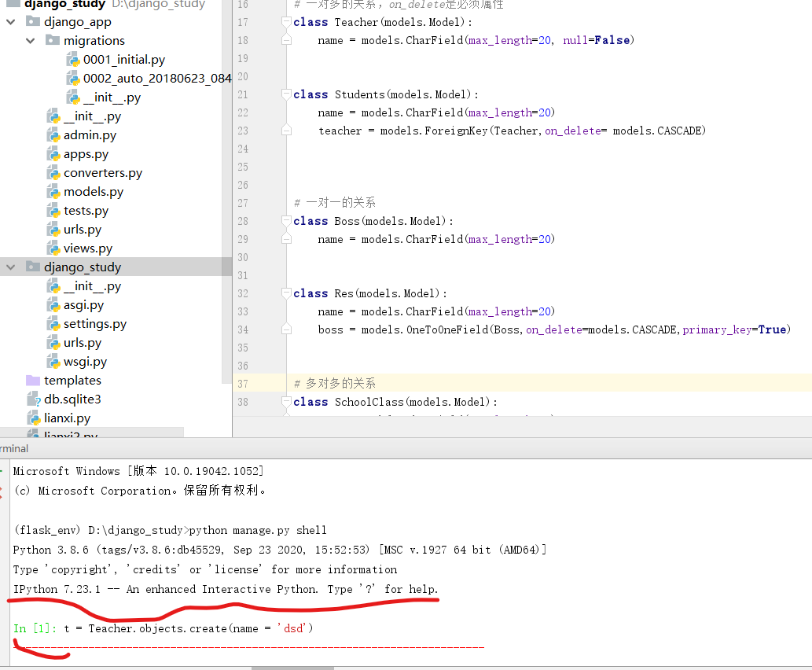This screenshot has width=812, height=670.
Task: Open __init__.py under django_app
Action: pyautogui.click(x=92, y=116)
